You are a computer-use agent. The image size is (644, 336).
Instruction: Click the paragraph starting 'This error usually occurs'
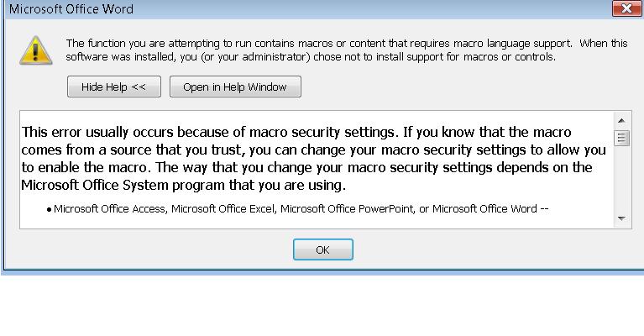[x=313, y=159]
